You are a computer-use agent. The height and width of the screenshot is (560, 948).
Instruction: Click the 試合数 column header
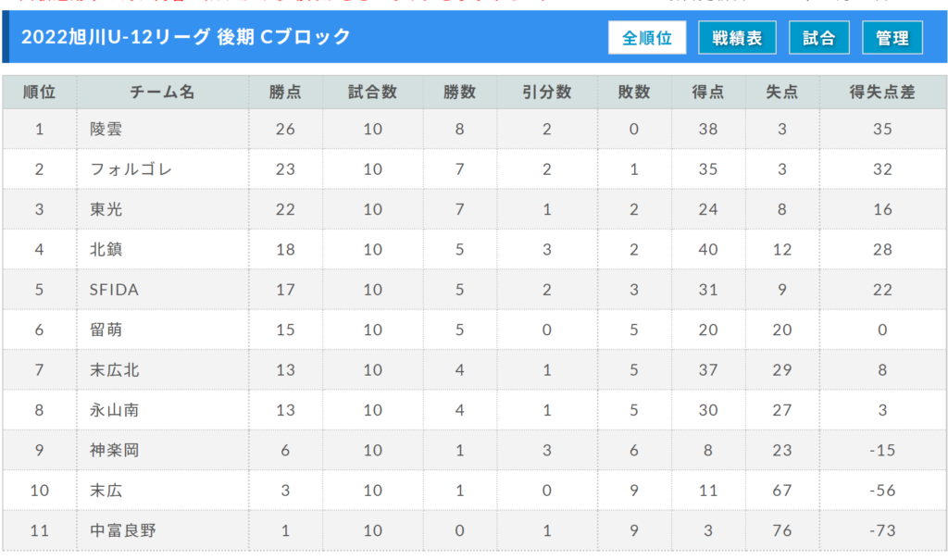pyautogui.click(x=372, y=92)
